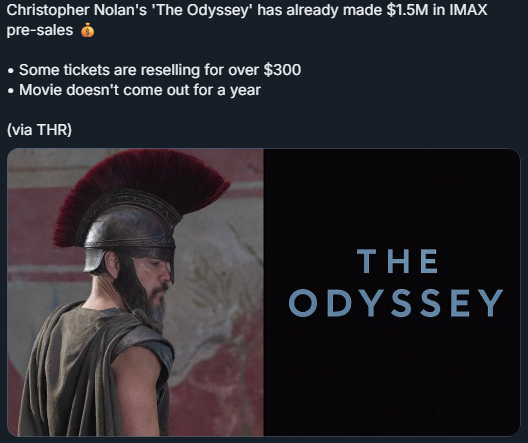
Task: Click the ODYSSEY title text in image
Action: point(396,303)
